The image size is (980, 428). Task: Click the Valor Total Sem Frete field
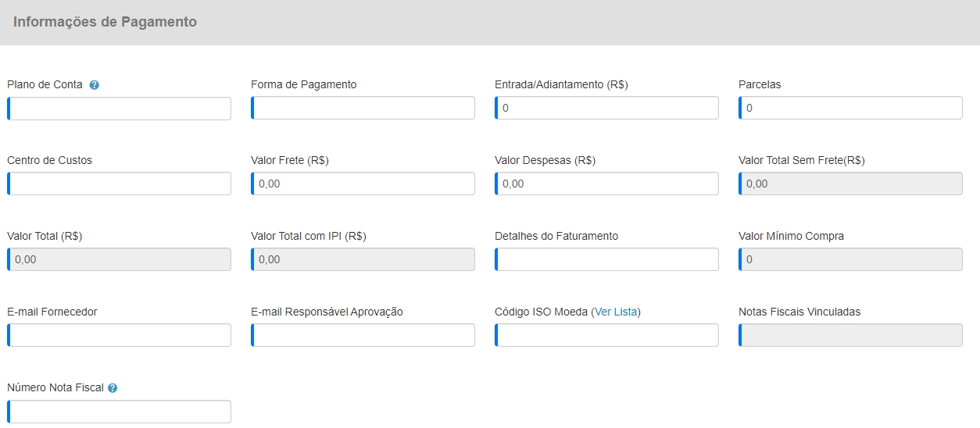coord(851,184)
